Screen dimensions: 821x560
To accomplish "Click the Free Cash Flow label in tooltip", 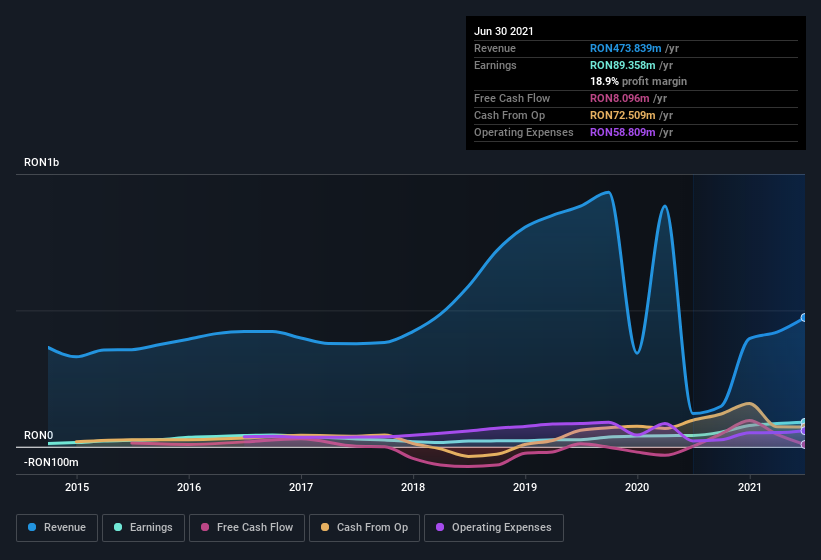I will click(512, 98).
